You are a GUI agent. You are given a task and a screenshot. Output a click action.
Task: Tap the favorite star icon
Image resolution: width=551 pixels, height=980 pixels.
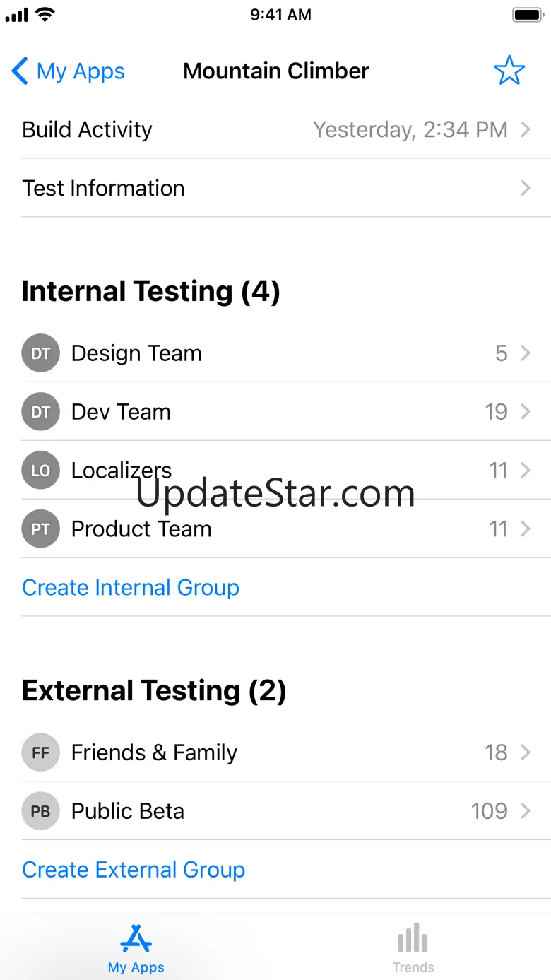[509, 71]
